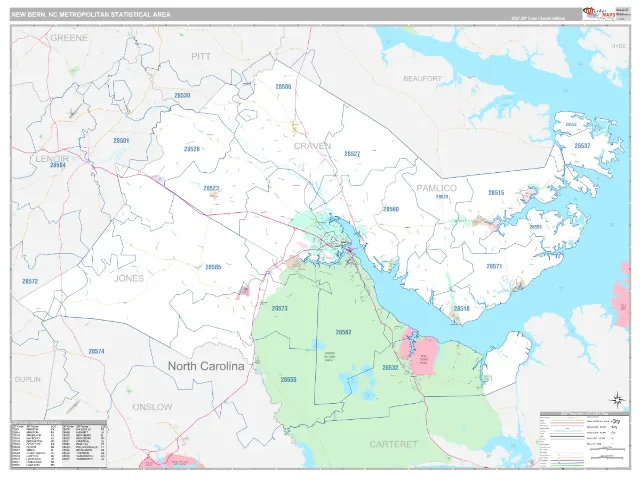Click the CRAVEN county label

tap(312, 146)
